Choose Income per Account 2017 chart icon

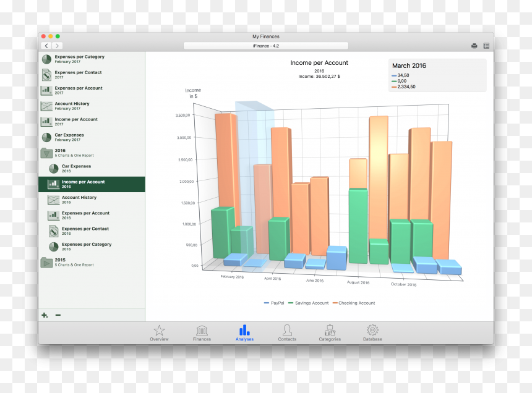pos(46,122)
